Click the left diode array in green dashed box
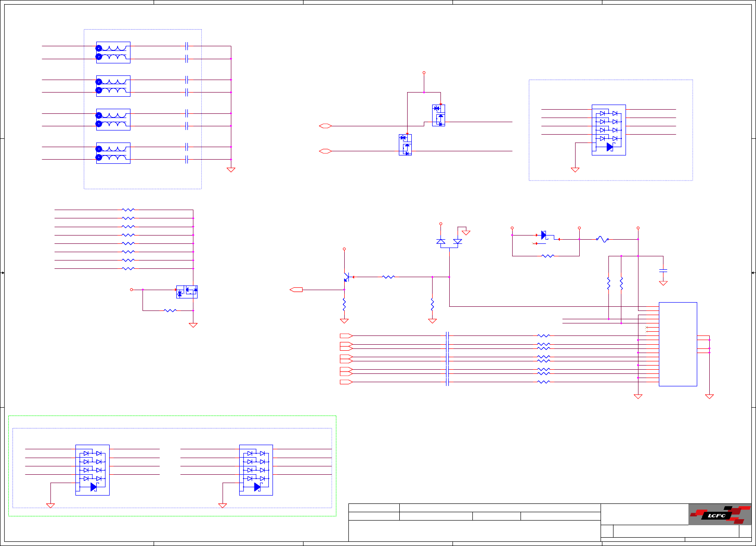Image resolution: width=756 pixels, height=546 pixels. [x=93, y=470]
